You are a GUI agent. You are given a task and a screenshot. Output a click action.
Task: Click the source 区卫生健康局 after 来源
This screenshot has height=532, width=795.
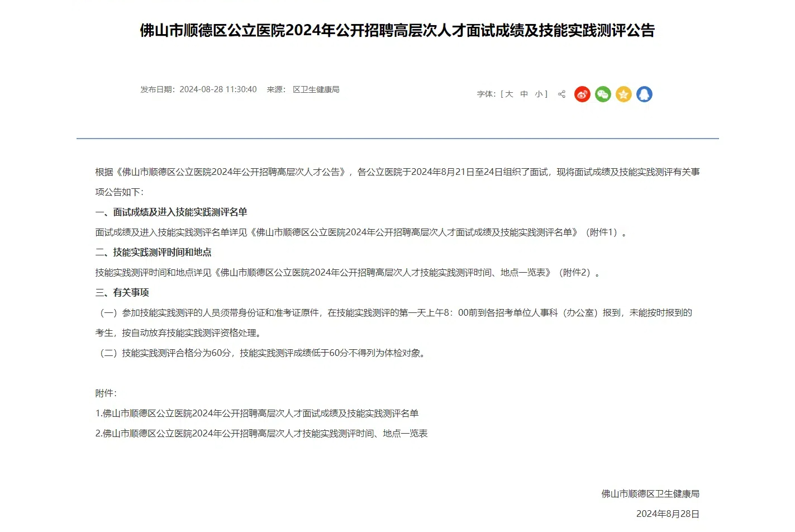(x=316, y=89)
